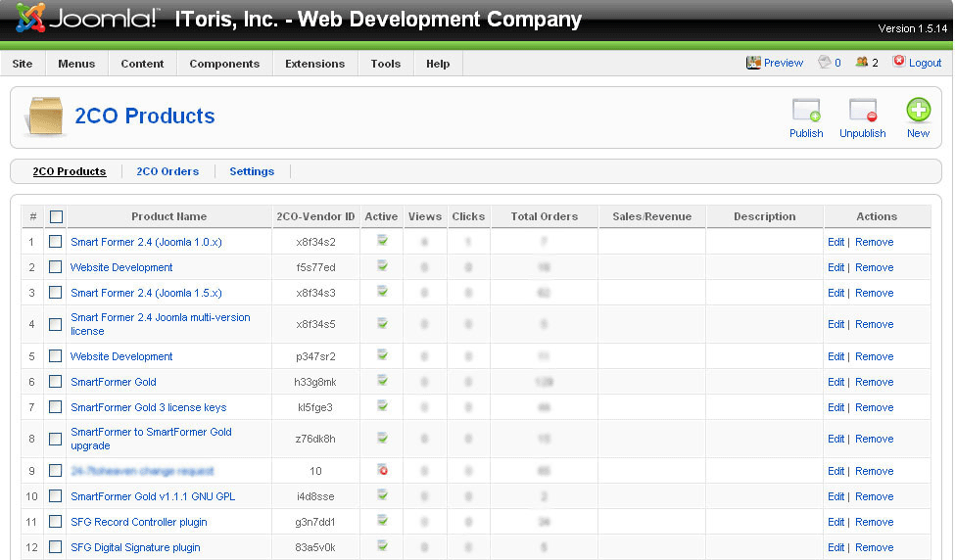Click the 2CO-Vendor ID column header
This screenshot has width=955, height=560.
[315, 216]
